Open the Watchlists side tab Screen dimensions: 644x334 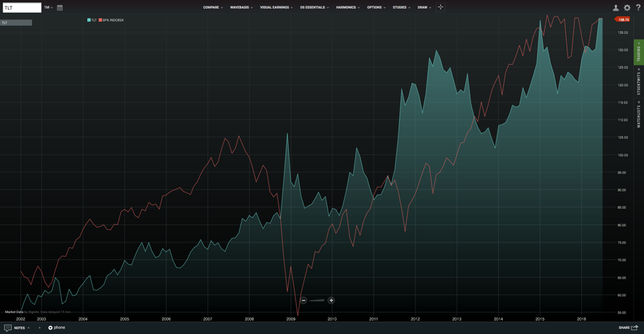pos(639,115)
